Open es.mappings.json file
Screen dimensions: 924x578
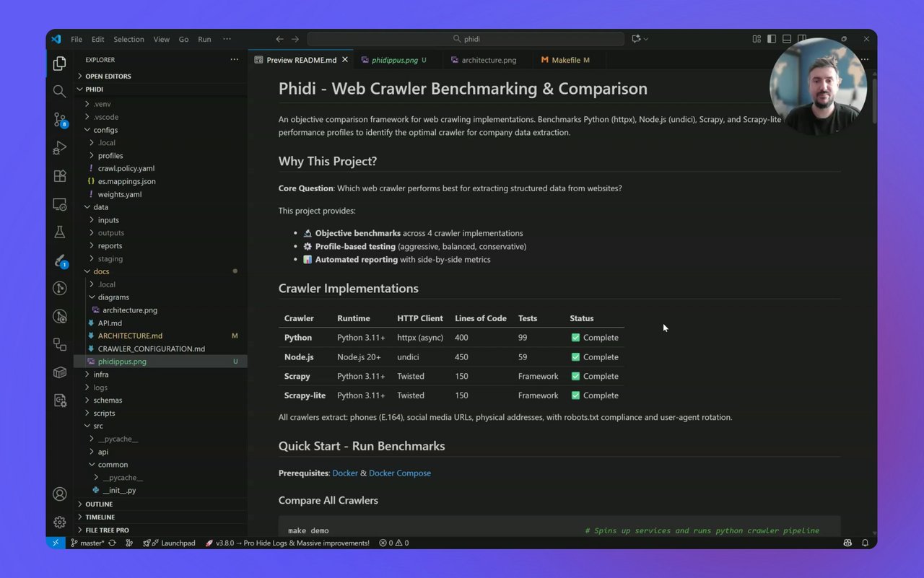point(161,182)
